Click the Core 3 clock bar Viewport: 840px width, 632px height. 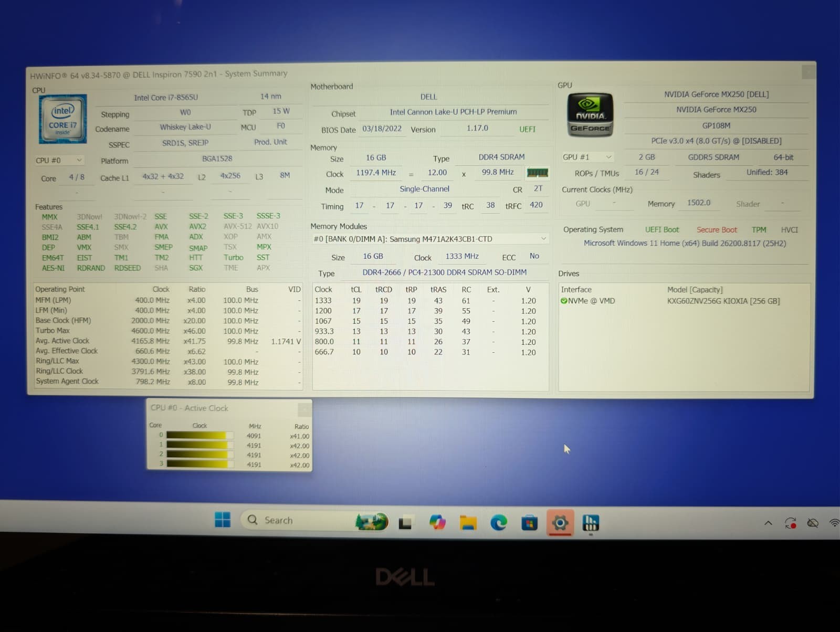coord(199,464)
